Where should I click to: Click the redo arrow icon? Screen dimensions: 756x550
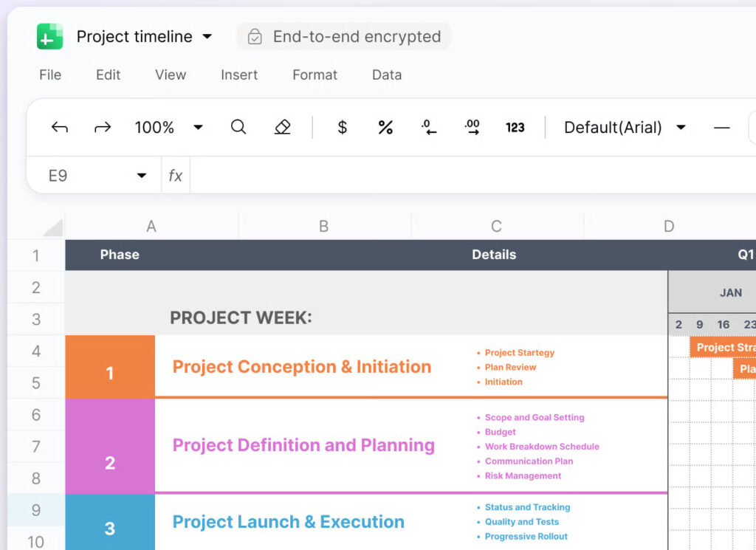(x=103, y=128)
